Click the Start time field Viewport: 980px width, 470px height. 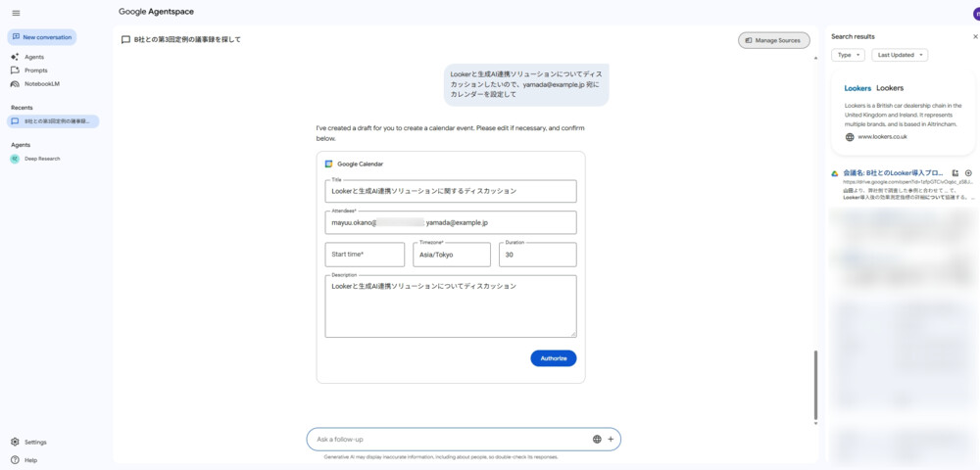coord(365,255)
